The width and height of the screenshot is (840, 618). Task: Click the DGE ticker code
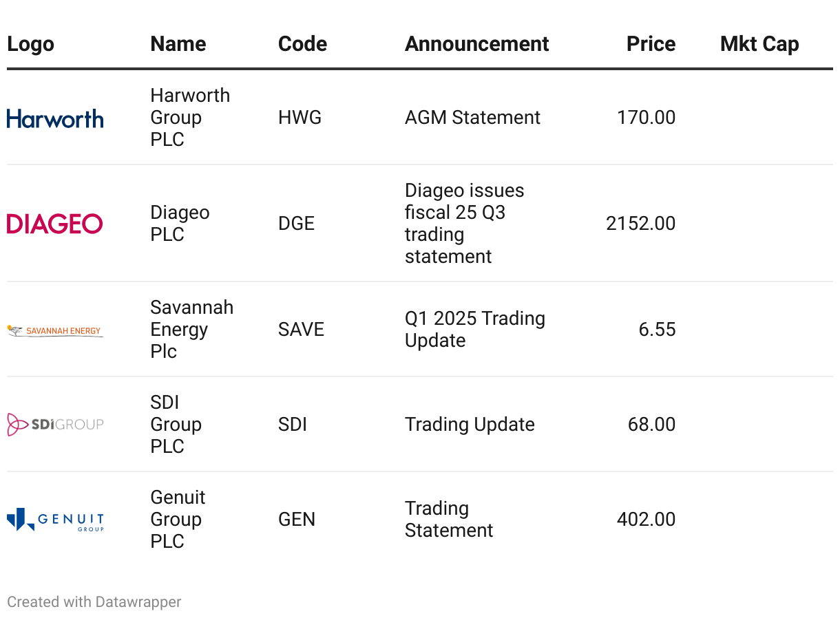click(x=296, y=224)
